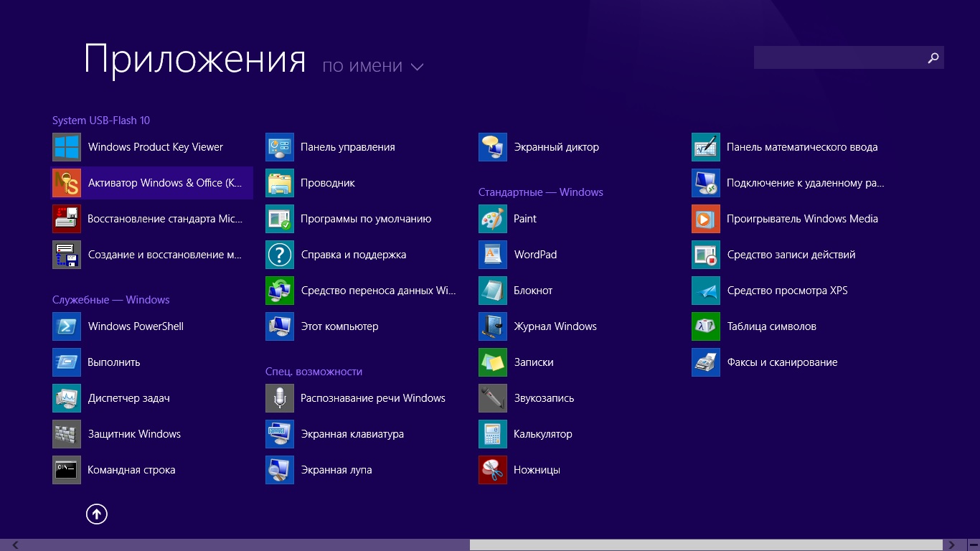
Task: Launch Подключение к удаленному рабочему столу icon
Action: pos(706,183)
